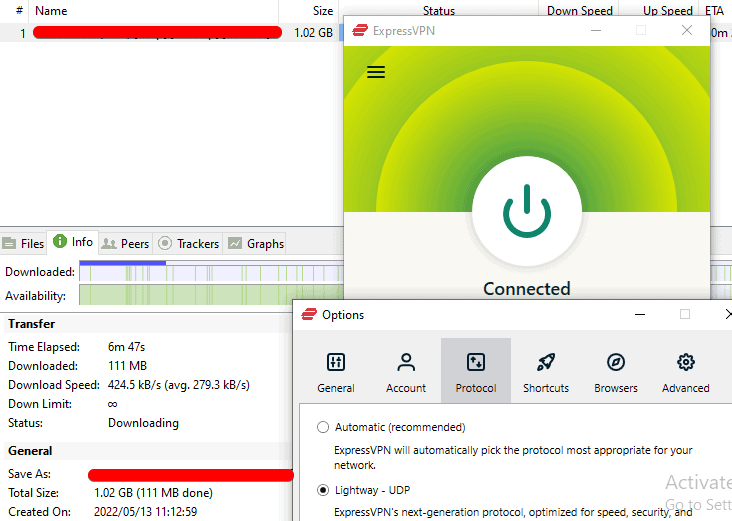Click the Transfer section header
The width and height of the screenshot is (732, 521).
pos(31,324)
